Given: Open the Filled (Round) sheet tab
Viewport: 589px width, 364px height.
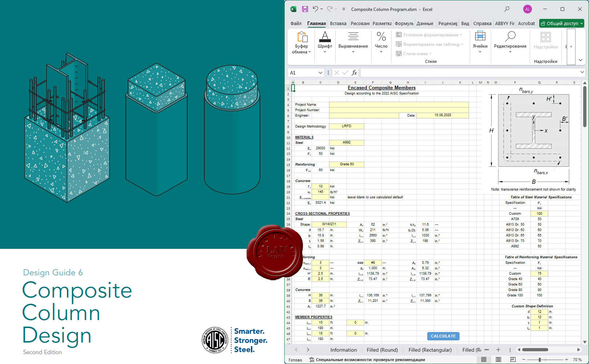Looking at the screenshot, I should click(382, 350).
